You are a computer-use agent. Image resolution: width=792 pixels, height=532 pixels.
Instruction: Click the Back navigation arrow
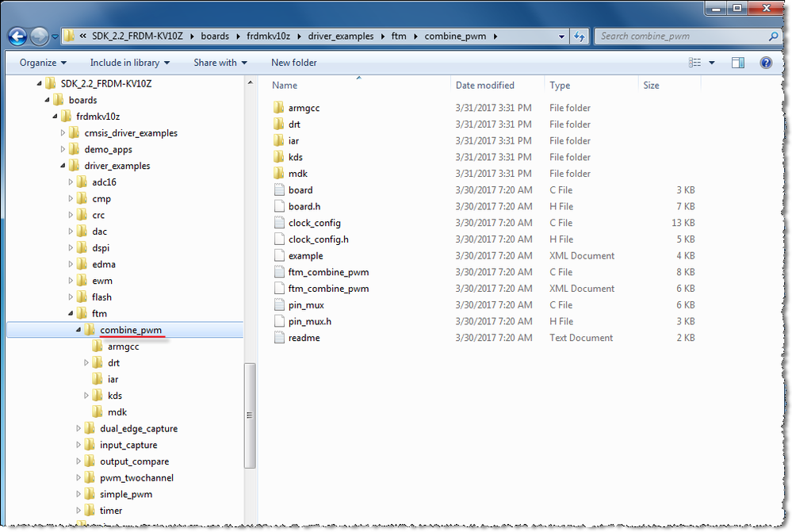16,36
